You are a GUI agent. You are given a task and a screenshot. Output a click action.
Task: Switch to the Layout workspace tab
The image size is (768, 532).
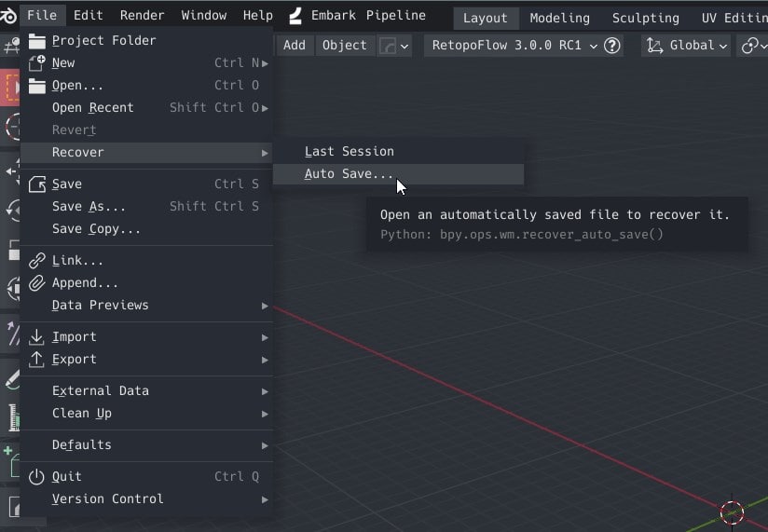(x=485, y=18)
